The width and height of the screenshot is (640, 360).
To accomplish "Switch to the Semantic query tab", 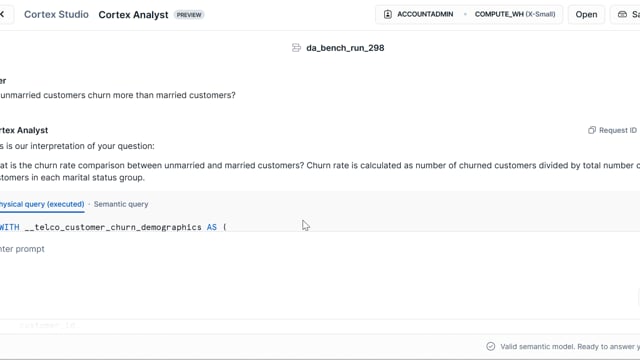I will click(121, 204).
